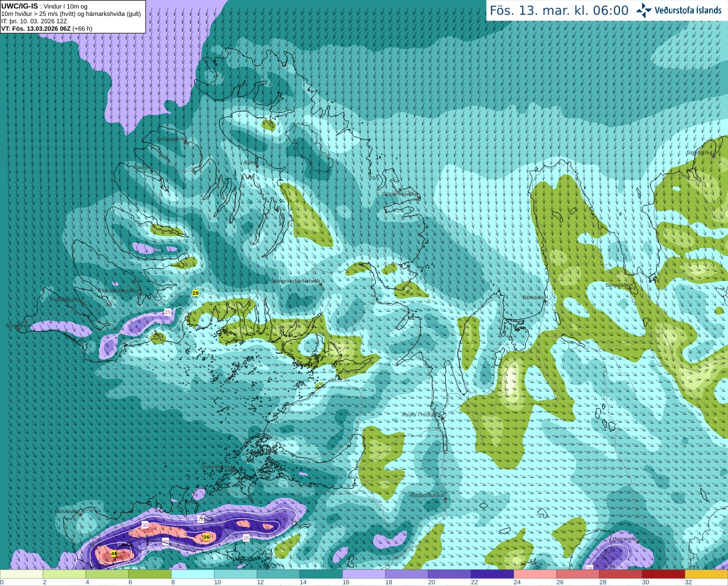Click the IT þri. 10. 03. 2026 12Z line
The width and height of the screenshot is (728, 586).
35,21
